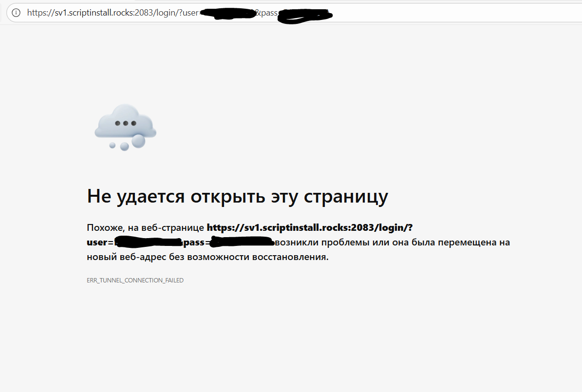Click the redacted password in the error message
582x392 pixels.
(x=242, y=242)
